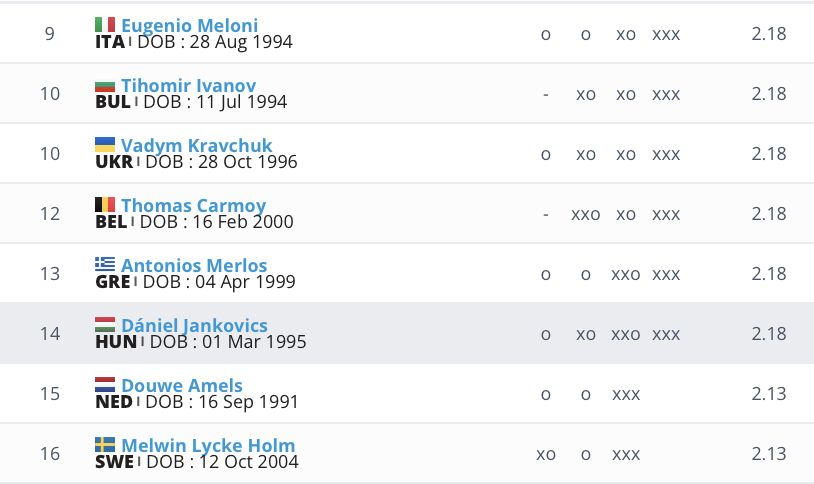Click the Italian flag icon beside Eugenio Meloni
The width and height of the screenshot is (814, 484).
point(105,25)
